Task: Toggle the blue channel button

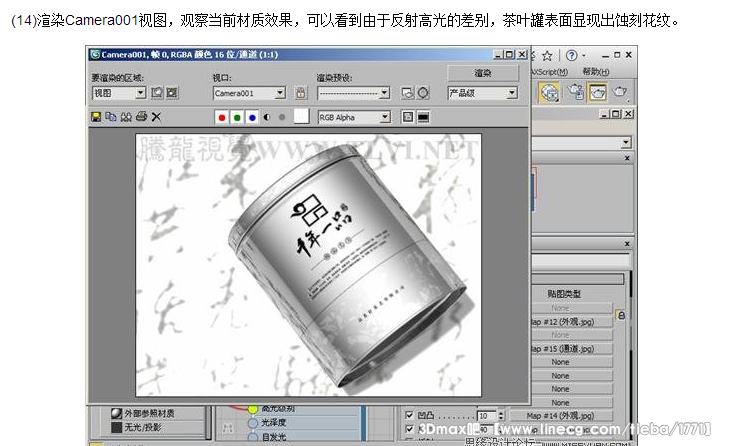Action: [252, 117]
